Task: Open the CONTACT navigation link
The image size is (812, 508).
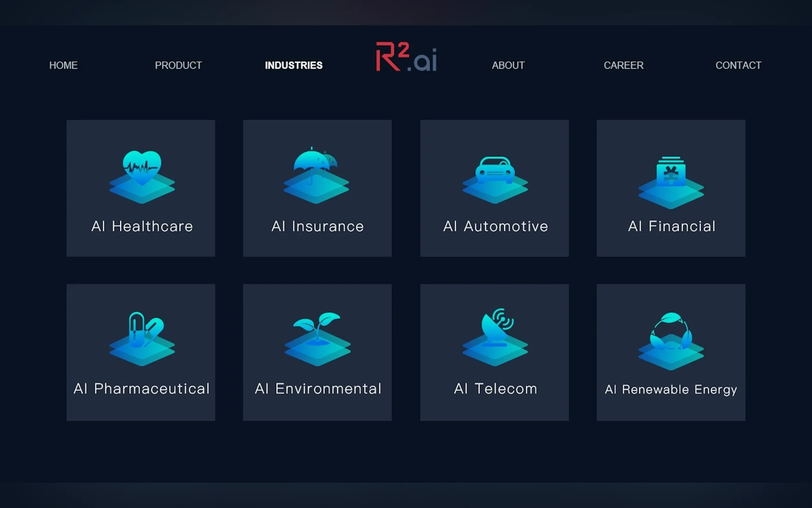Action: tap(738, 65)
